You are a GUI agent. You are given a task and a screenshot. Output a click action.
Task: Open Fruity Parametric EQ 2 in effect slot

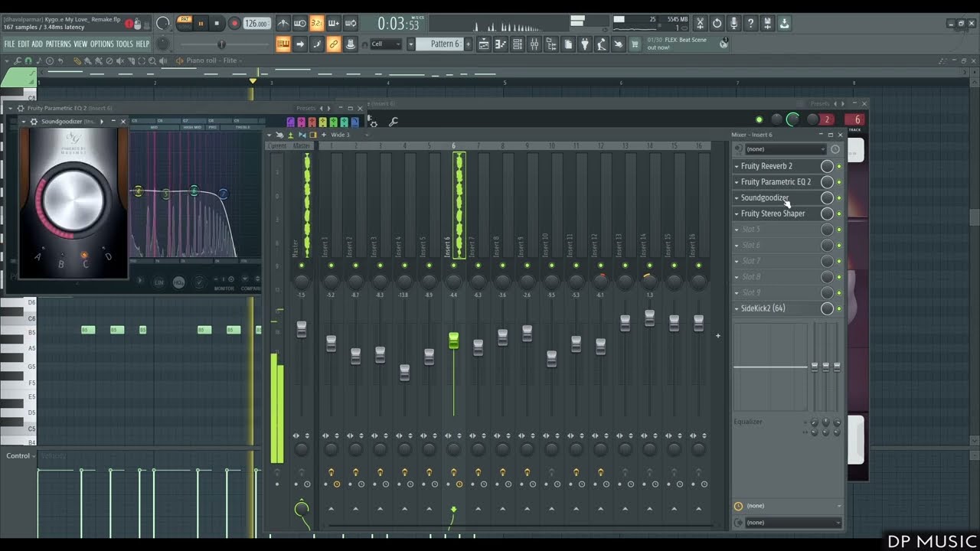tap(776, 182)
